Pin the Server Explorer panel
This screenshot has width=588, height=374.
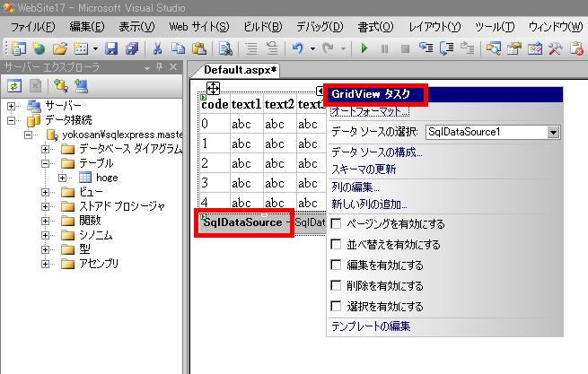point(160,67)
